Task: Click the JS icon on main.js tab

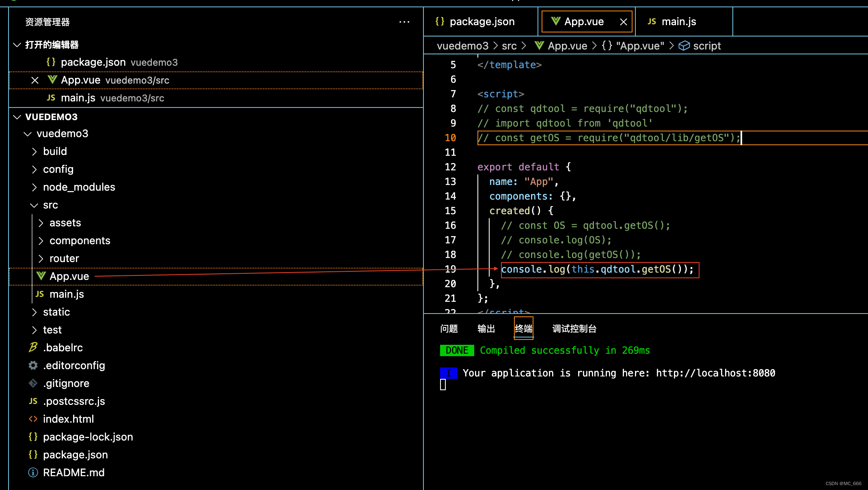Action: pos(652,21)
